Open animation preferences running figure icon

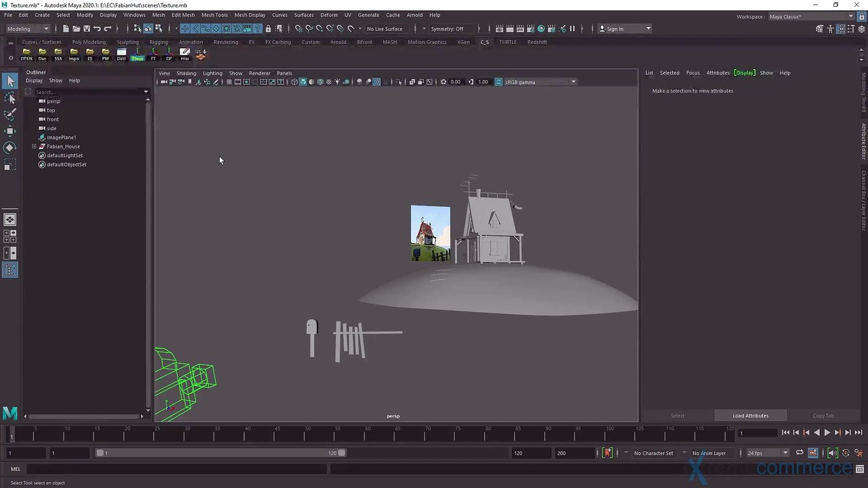coord(859,453)
